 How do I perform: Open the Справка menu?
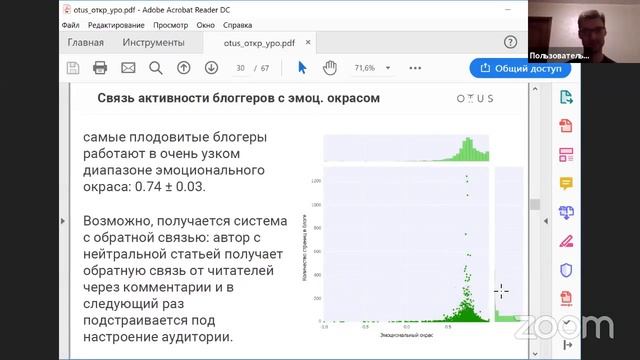[238, 25]
